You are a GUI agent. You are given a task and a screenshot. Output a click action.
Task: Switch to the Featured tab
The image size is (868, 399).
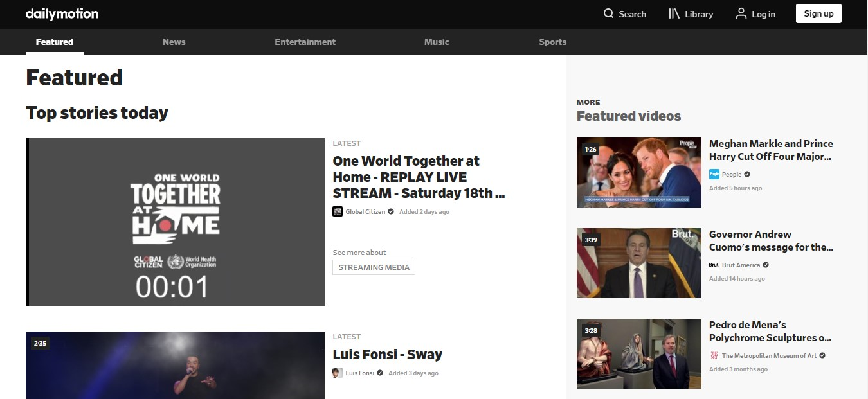tap(55, 42)
